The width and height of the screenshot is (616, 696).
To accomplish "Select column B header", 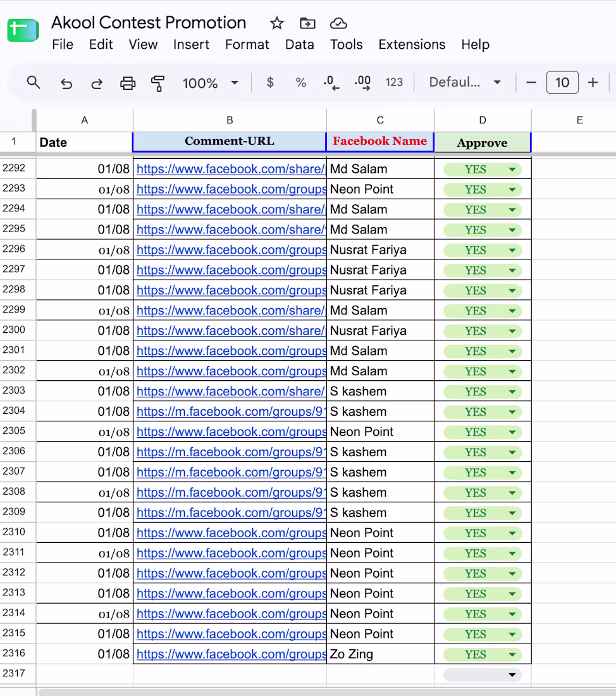I will [230, 120].
